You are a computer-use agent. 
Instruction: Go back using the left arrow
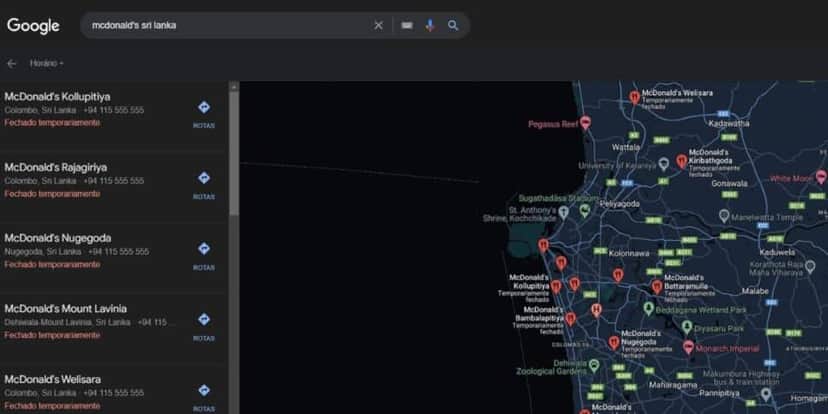(12, 63)
